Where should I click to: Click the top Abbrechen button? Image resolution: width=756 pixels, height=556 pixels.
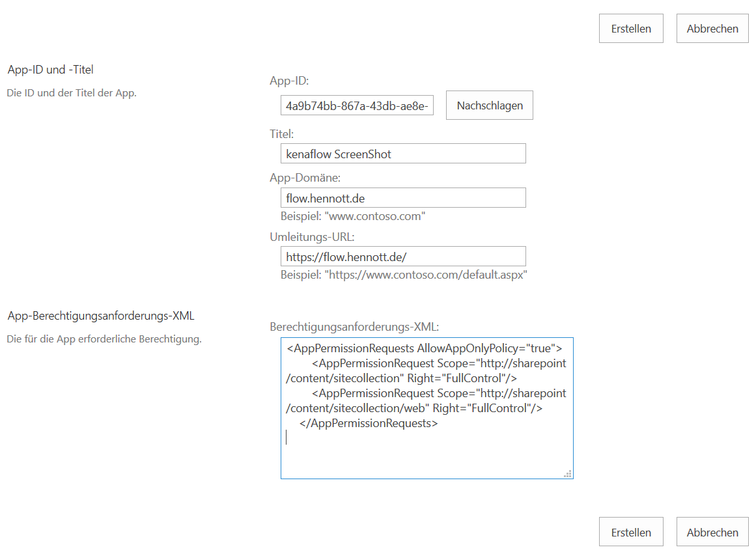[712, 29]
